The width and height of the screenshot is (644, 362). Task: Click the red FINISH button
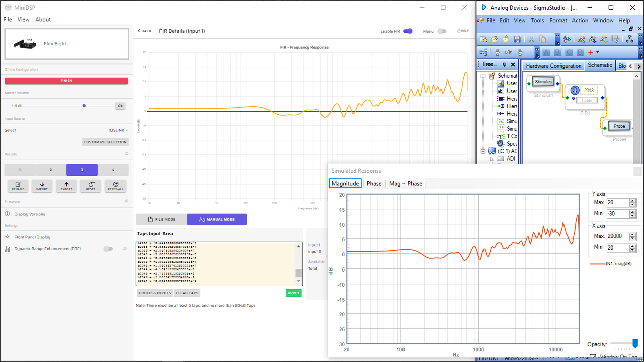click(66, 81)
